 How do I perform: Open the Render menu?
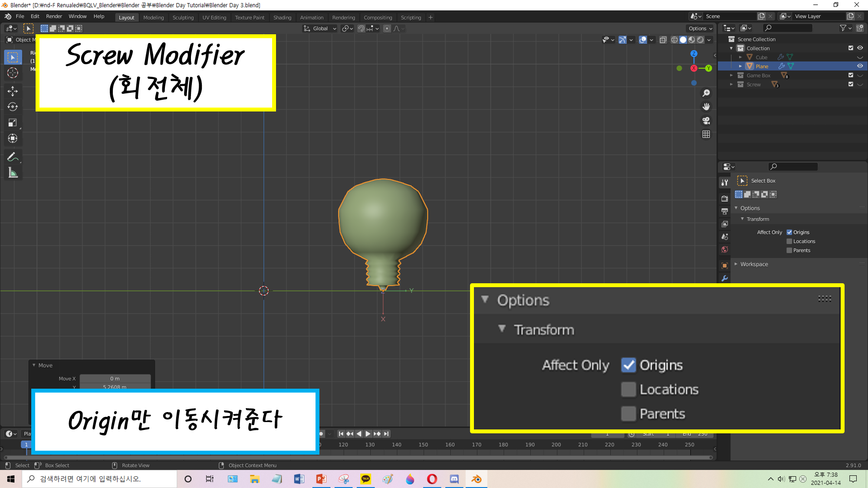54,16
